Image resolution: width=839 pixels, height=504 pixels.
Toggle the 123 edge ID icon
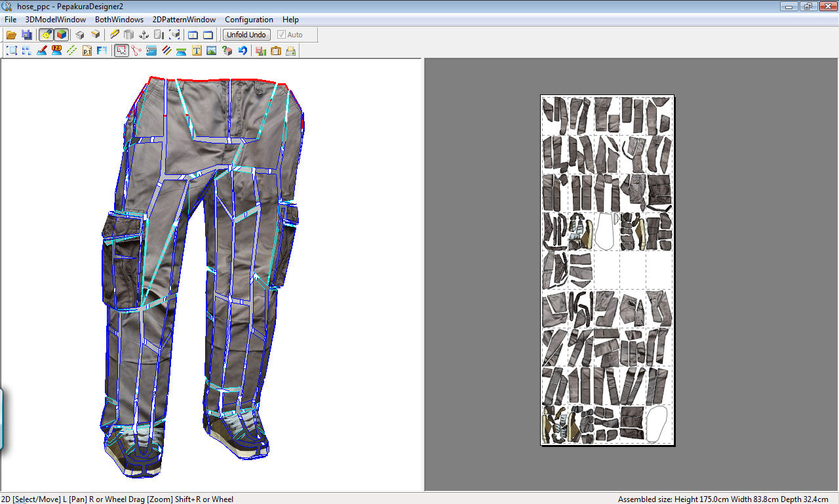[x=56, y=50]
